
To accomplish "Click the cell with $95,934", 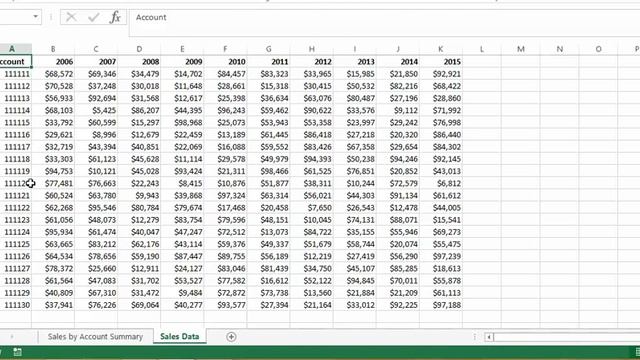I will point(53,232).
